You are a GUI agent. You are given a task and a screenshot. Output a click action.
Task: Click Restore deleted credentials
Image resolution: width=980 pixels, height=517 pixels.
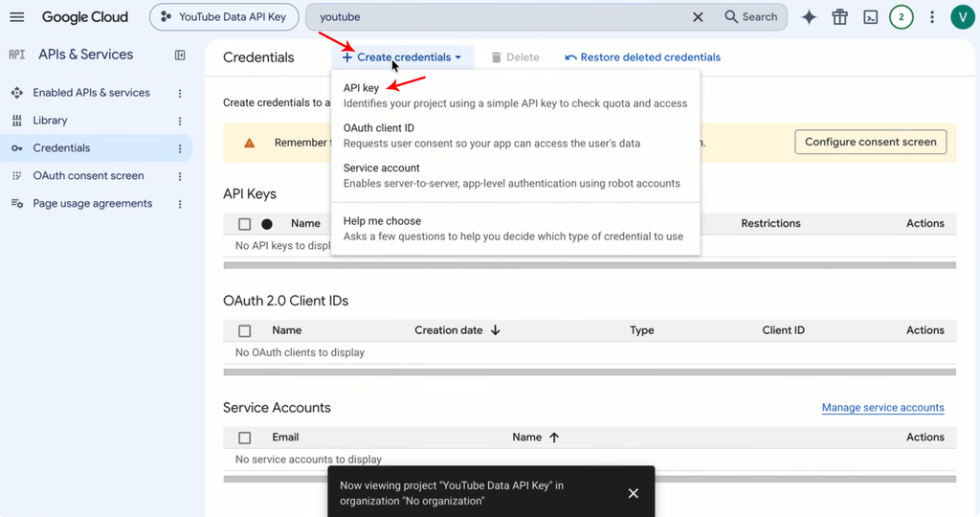click(x=642, y=56)
